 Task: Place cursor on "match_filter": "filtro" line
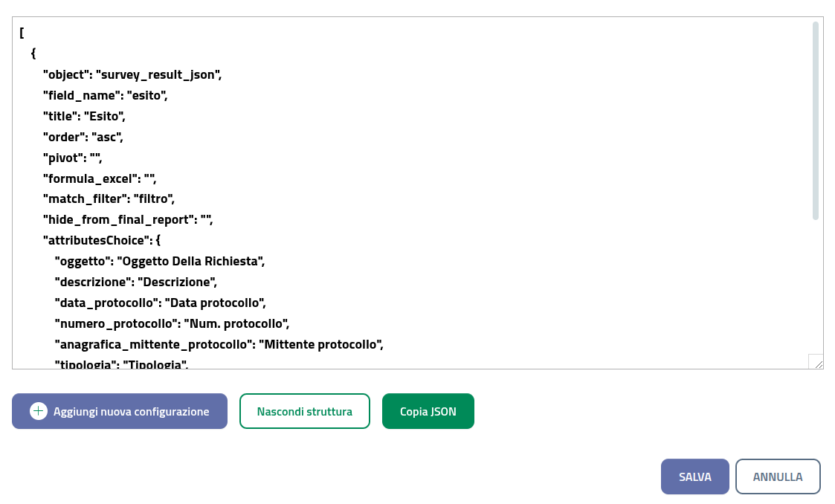coord(109,199)
